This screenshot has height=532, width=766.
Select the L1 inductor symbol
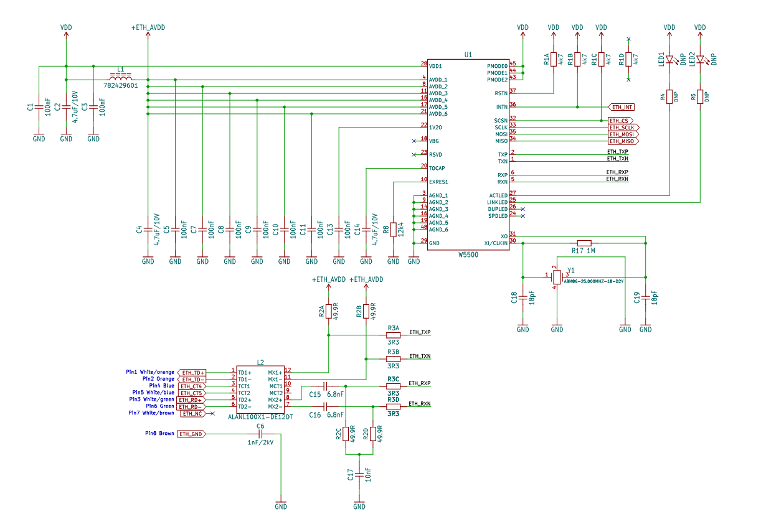(121, 77)
